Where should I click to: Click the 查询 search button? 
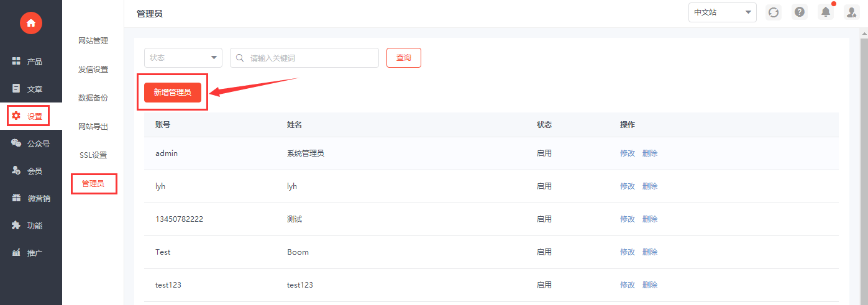point(404,58)
